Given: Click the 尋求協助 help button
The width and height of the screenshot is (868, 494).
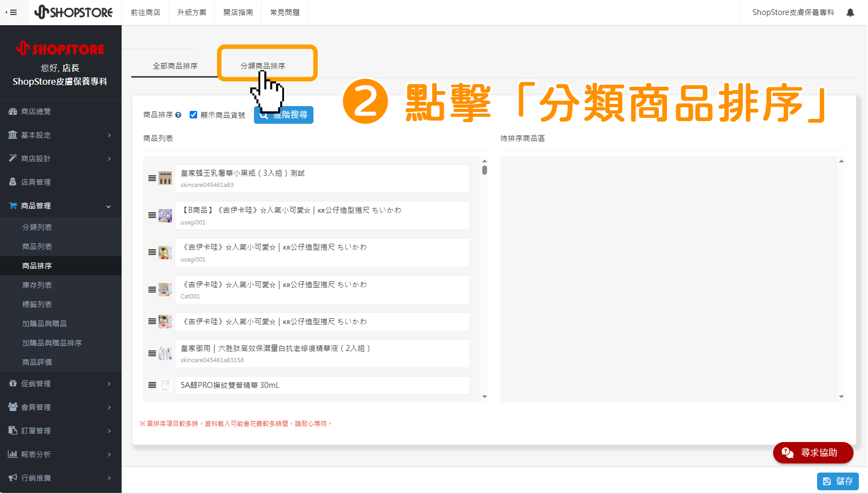Looking at the screenshot, I should 813,453.
